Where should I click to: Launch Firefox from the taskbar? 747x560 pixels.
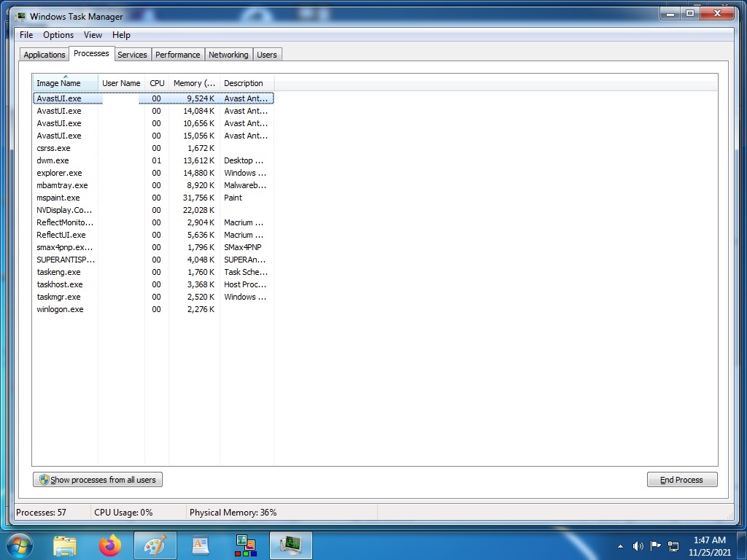tap(110, 545)
